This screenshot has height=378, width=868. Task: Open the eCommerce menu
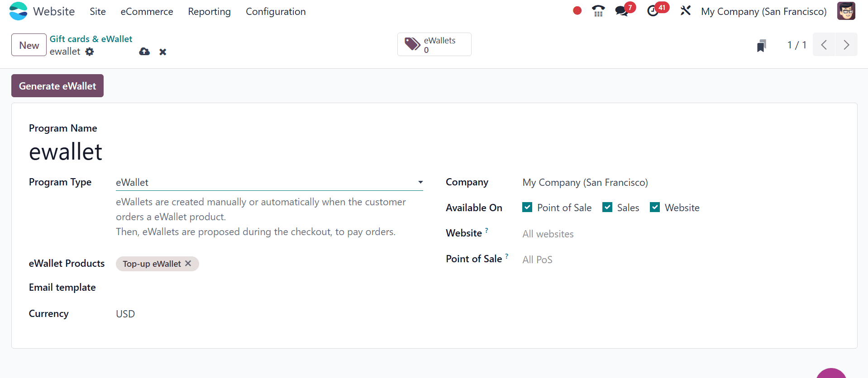click(x=147, y=11)
